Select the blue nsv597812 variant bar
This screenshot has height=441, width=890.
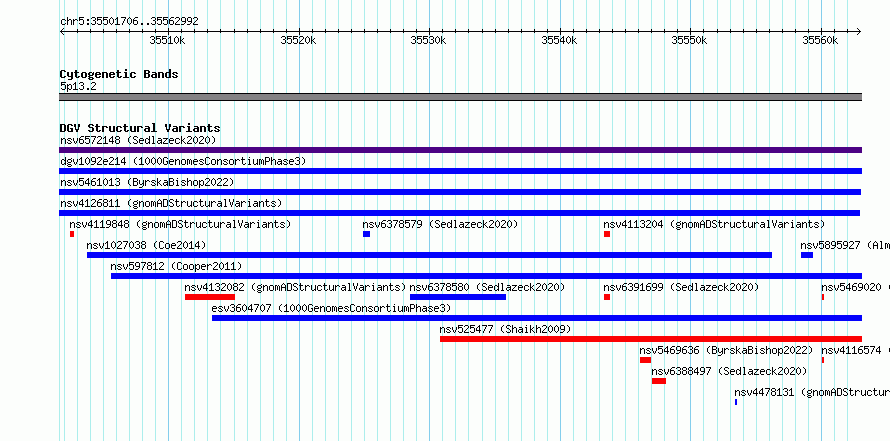(x=486, y=276)
